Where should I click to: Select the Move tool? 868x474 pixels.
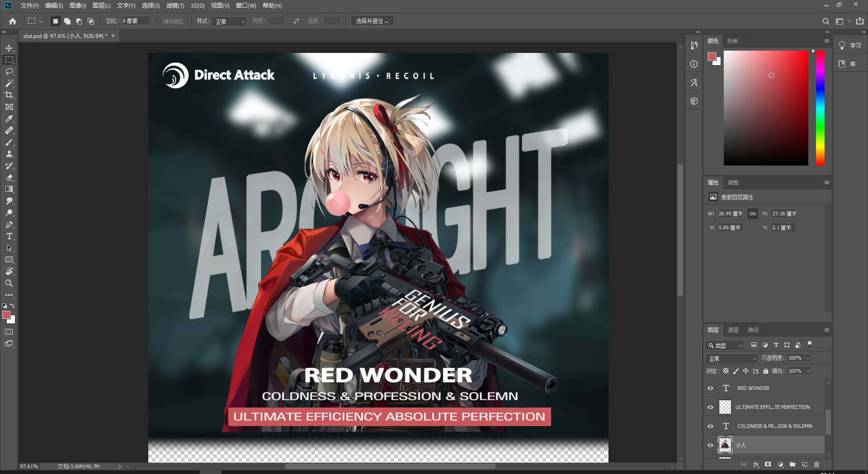pos(9,48)
